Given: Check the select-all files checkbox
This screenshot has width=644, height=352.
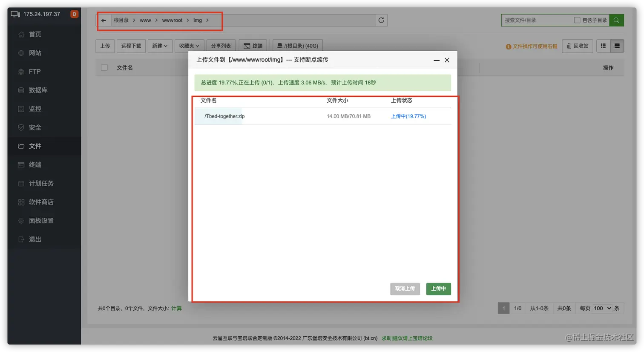Looking at the screenshot, I should [104, 67].
